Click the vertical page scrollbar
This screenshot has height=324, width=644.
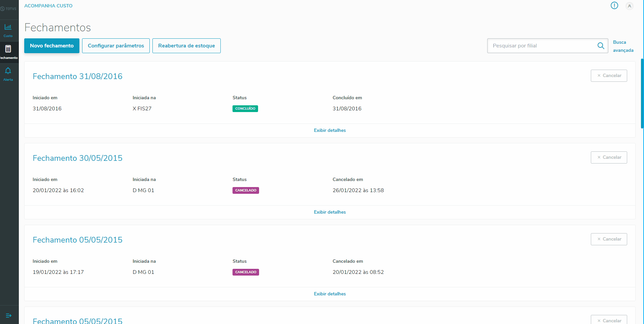pyautogui.click(x=642, y=94)
